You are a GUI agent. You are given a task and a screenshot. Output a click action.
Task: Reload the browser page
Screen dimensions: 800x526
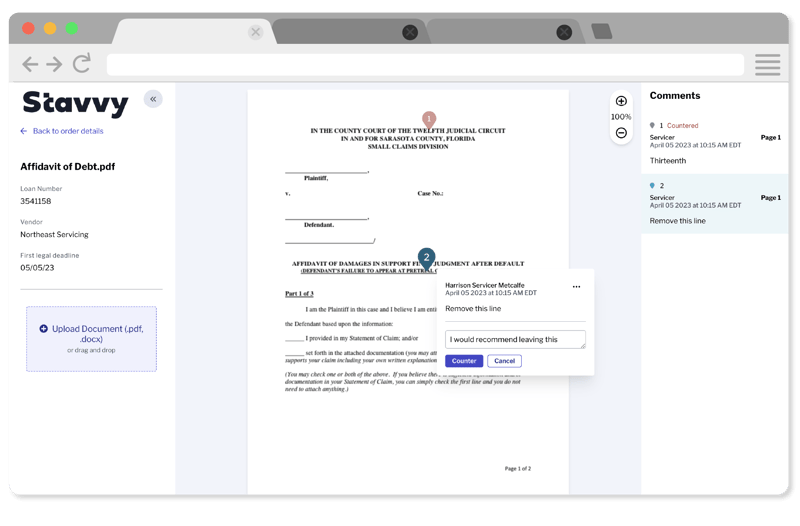click(82, 63)
